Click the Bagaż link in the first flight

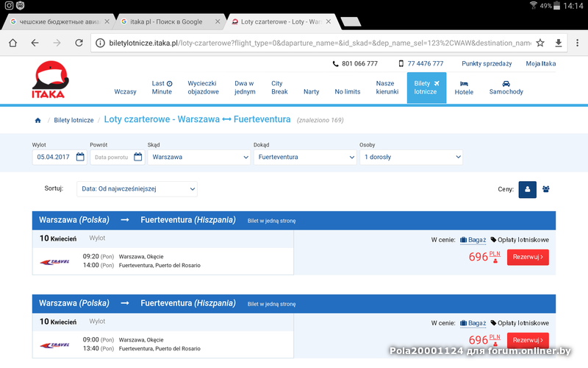pyautogui.click(x=473, y=240)
